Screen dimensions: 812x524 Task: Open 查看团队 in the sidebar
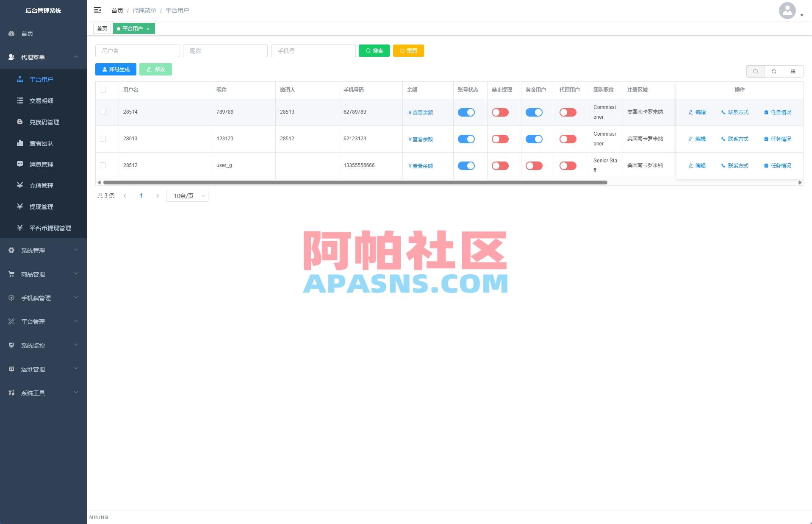(41, 143)
